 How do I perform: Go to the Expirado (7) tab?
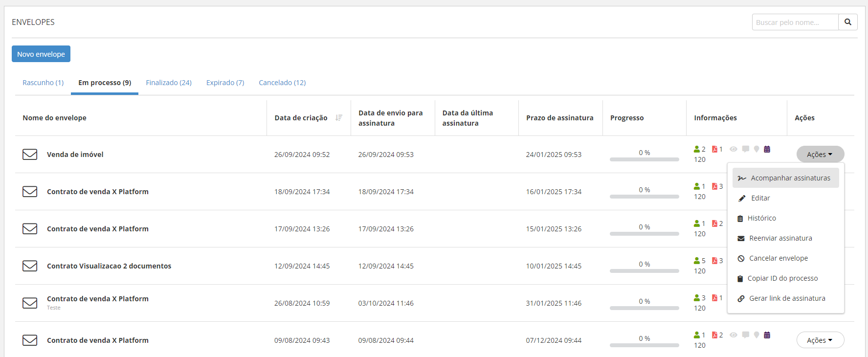pyautogui.click(x=225, y=83)
